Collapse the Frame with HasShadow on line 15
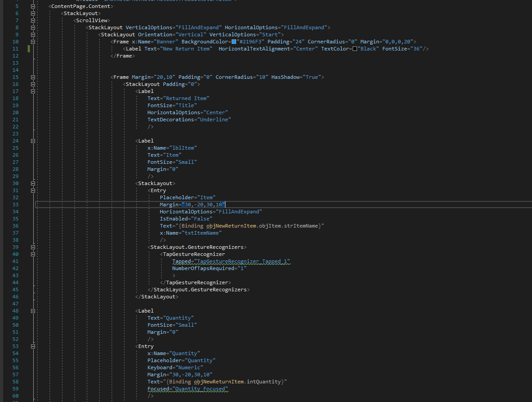The width and height of the screenshot is (532, 402). pyautogui.click(x=32, y=77)
